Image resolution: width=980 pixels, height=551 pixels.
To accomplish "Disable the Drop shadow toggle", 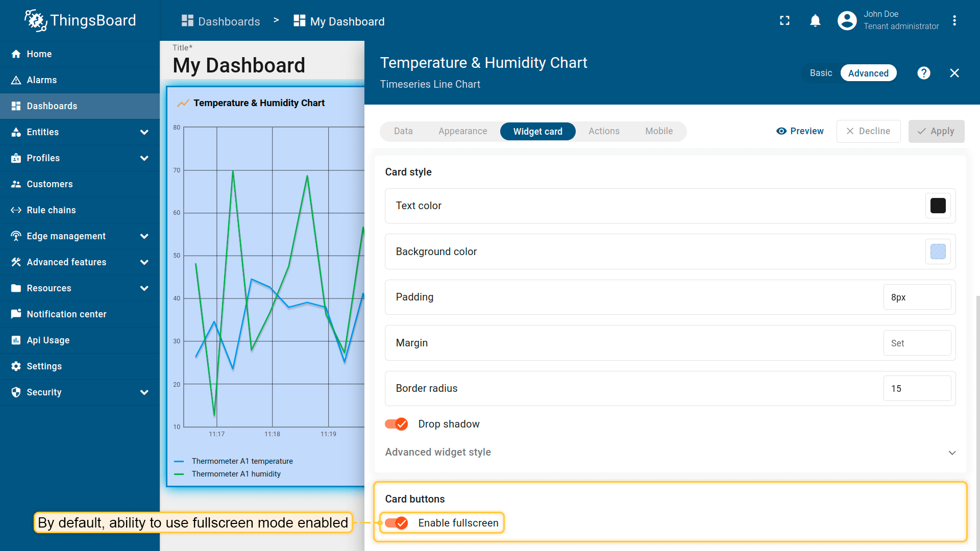I will pyautogui.click(x=397, y=424).
